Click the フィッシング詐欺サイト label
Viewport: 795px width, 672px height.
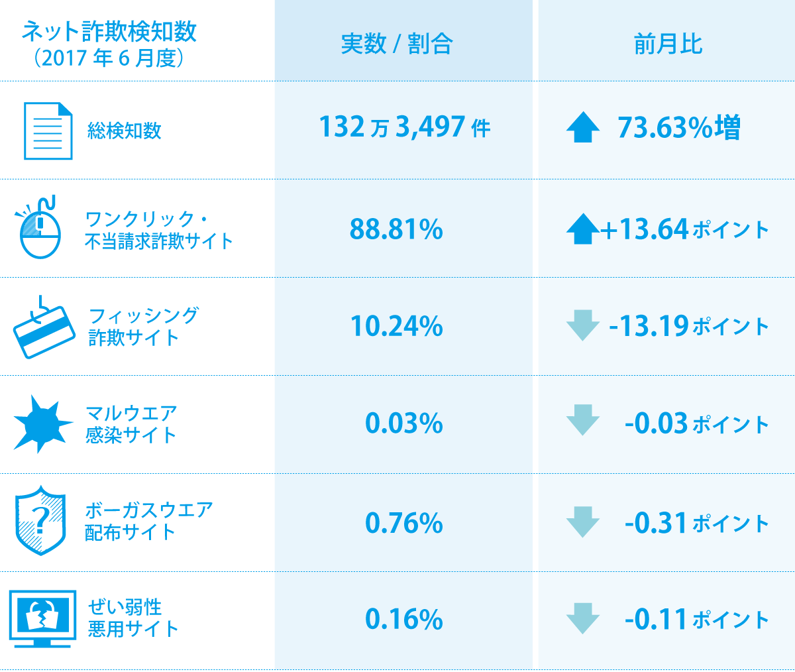[x=142, y=326]
